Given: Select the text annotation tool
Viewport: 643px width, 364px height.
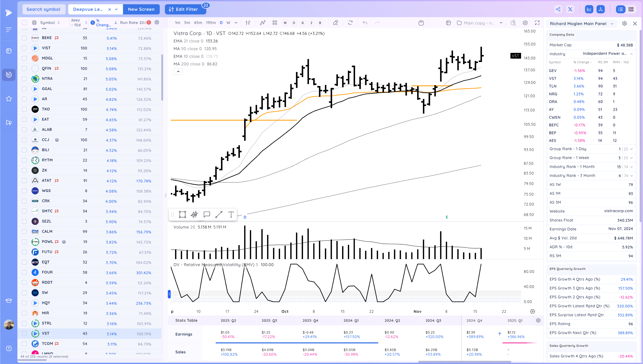Looking at the screenshot, I should [x=231, y=214].
